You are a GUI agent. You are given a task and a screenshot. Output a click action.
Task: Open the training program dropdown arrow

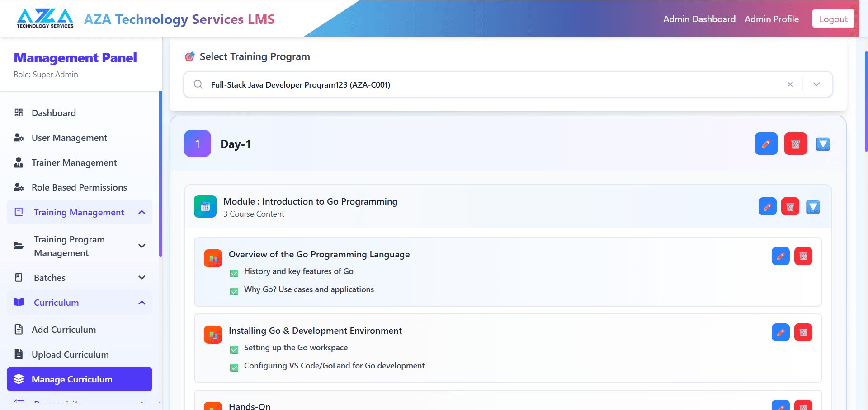816,84
